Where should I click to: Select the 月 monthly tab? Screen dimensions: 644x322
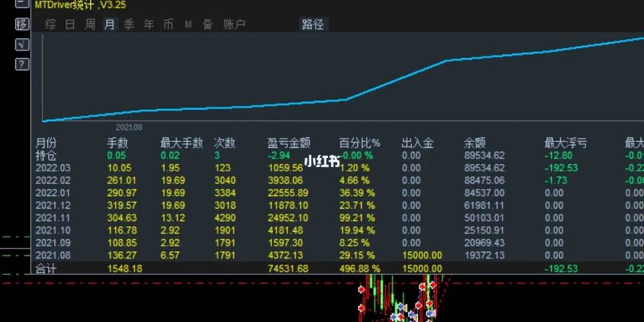tap(110, 24)
